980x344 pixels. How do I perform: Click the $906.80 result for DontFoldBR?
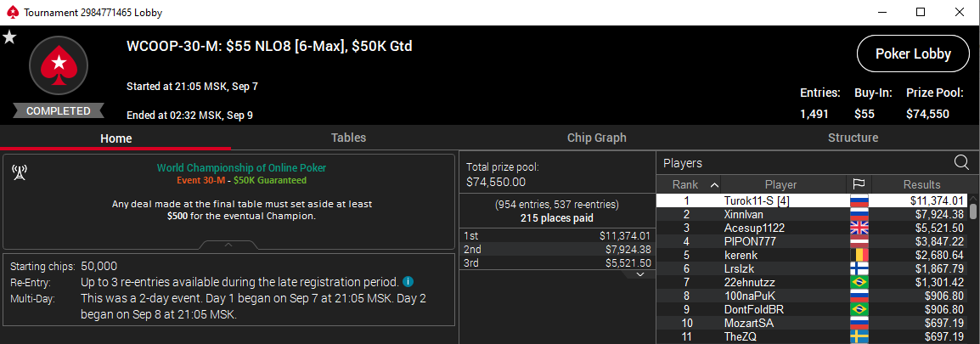[x=944, y=309]
